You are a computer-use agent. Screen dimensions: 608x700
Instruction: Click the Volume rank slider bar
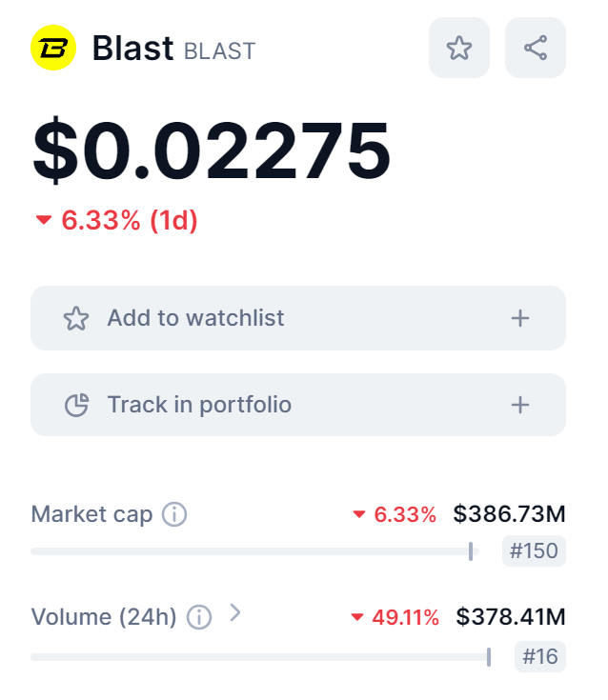tap(259, 656)
